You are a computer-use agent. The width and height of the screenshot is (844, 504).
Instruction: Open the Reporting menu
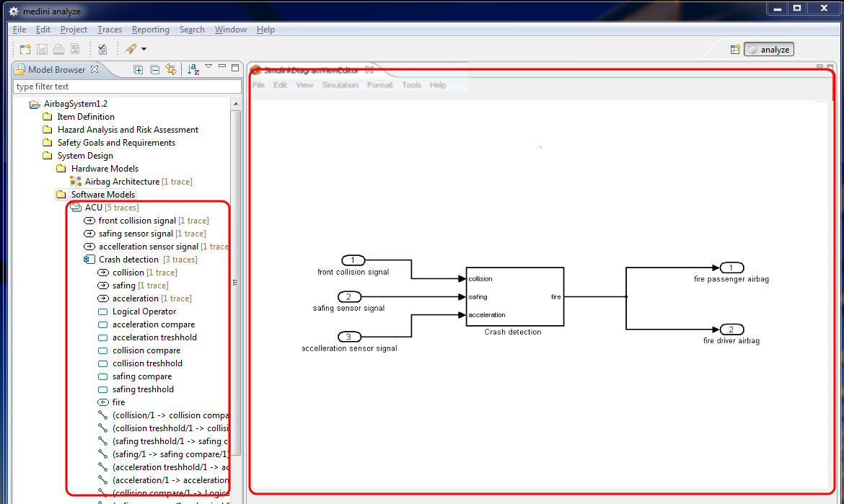click(x=150, y=30)
